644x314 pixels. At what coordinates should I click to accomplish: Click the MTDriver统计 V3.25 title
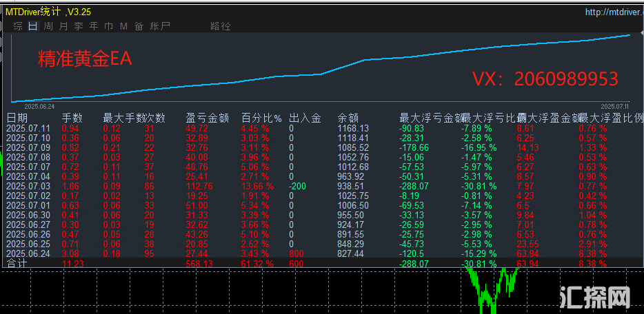[x=48, y=12]
